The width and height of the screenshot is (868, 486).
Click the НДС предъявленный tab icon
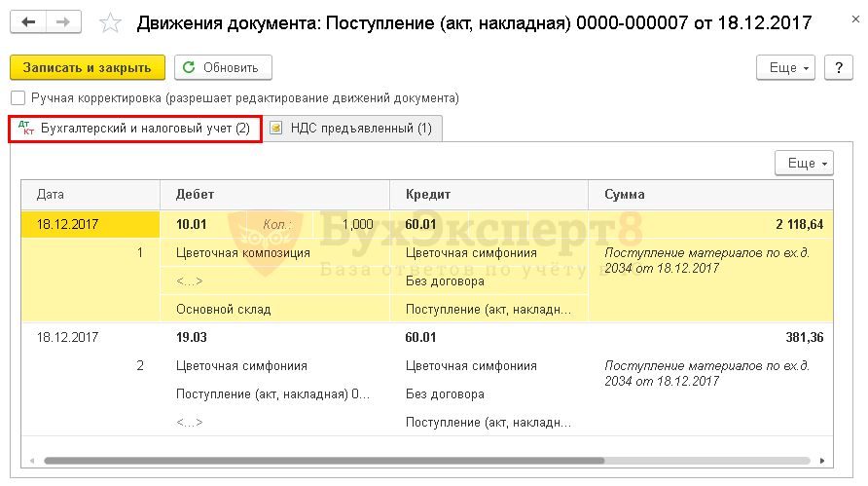coord(275,128)
